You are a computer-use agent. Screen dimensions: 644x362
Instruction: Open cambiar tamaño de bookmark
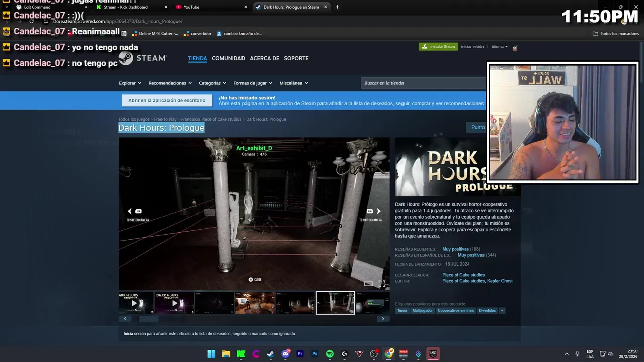[239, 34]
